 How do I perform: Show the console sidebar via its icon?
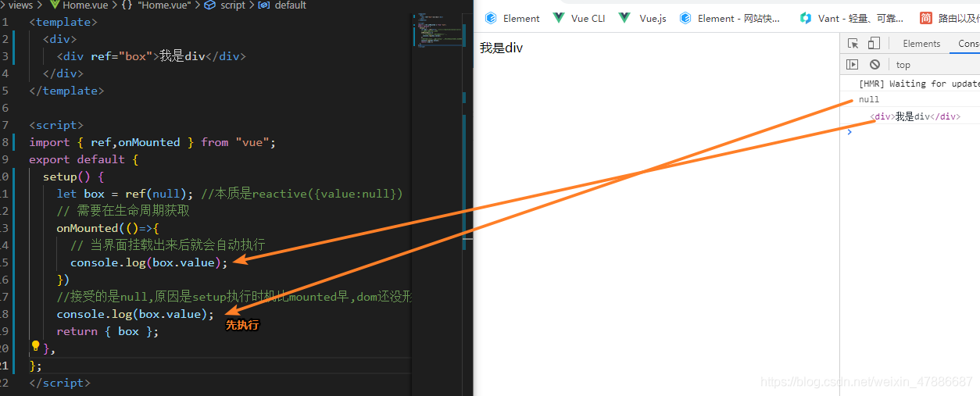853,65
